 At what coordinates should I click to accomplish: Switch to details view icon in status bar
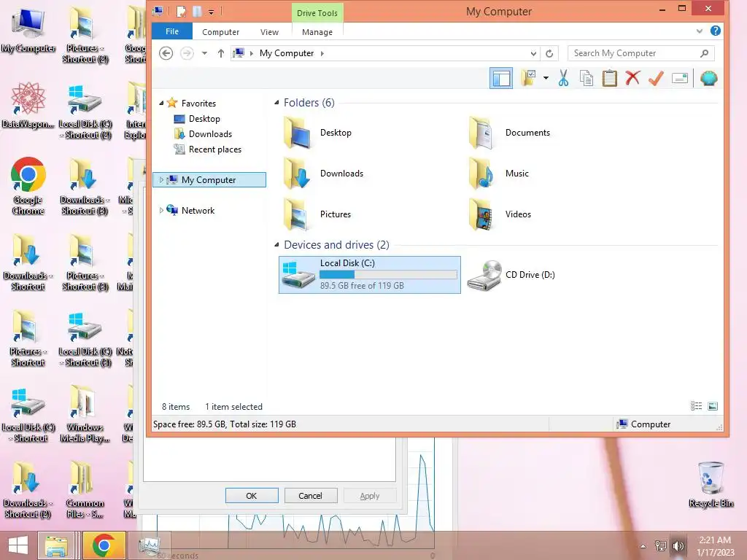click(696, 406)
